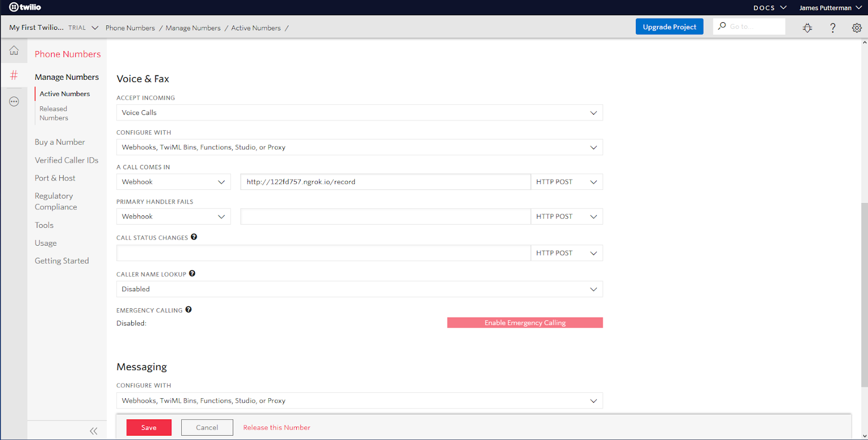The width and height of the screenshot is (868, 440).
Task: Click the page vertical scrollbar thumb
Action: [x=864, y=295]
